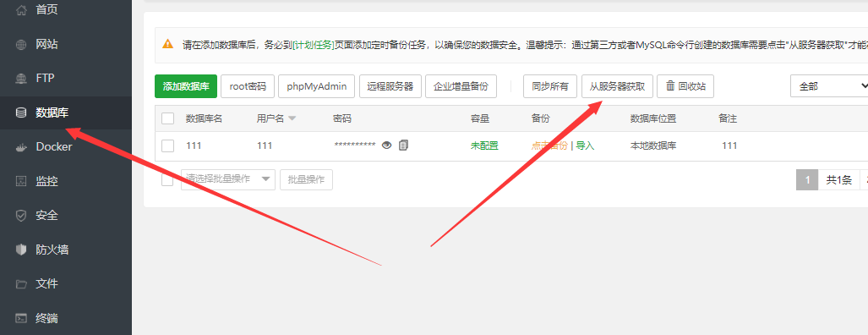This screenshot has width=868, height=335.
Task: Click the firewall shield icon
Action: click(21, 250)
